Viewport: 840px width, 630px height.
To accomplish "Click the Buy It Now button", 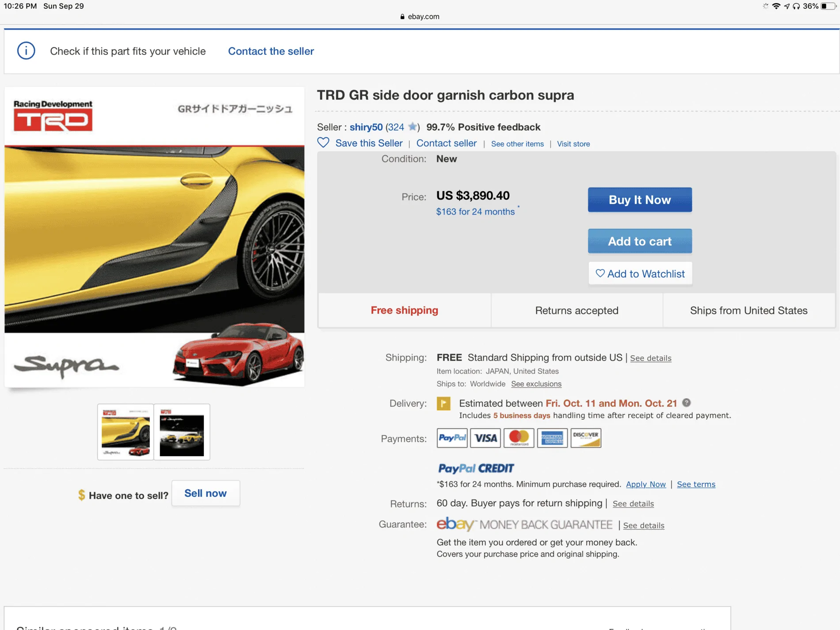I will pos(640,200).
